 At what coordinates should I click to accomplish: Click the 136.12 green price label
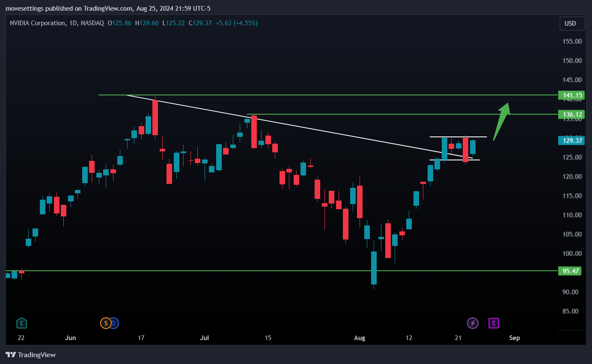pyautogui.click(x=571, y=114)
